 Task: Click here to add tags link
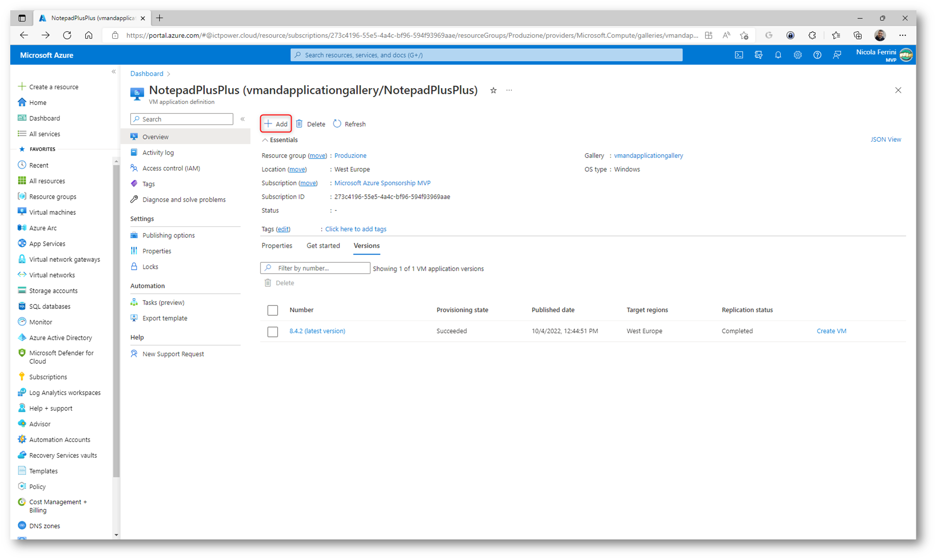coord(356,229)
